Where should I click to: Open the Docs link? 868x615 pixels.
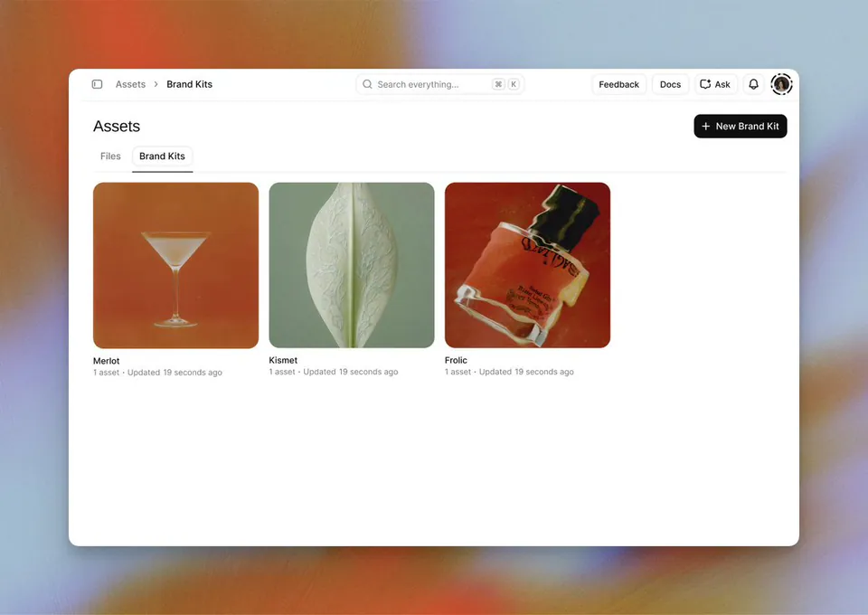[x=670, y=84]
